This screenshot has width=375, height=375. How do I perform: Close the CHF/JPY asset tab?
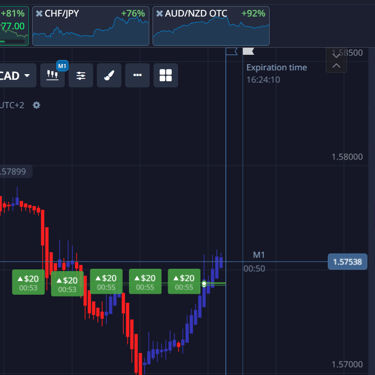pyautogui.click(x=39, y=14)
